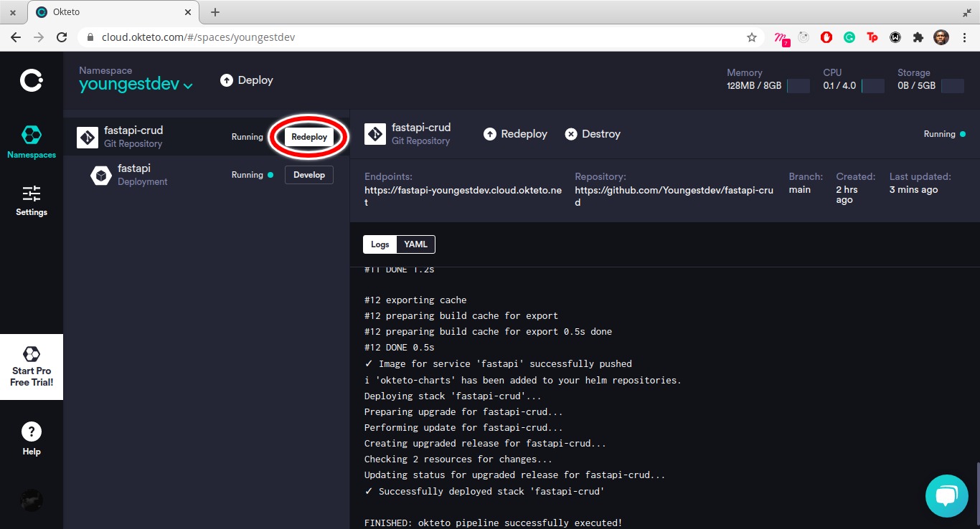Redeploy fastapi-crud from the list
980x529 pixels.
[309, 137]
